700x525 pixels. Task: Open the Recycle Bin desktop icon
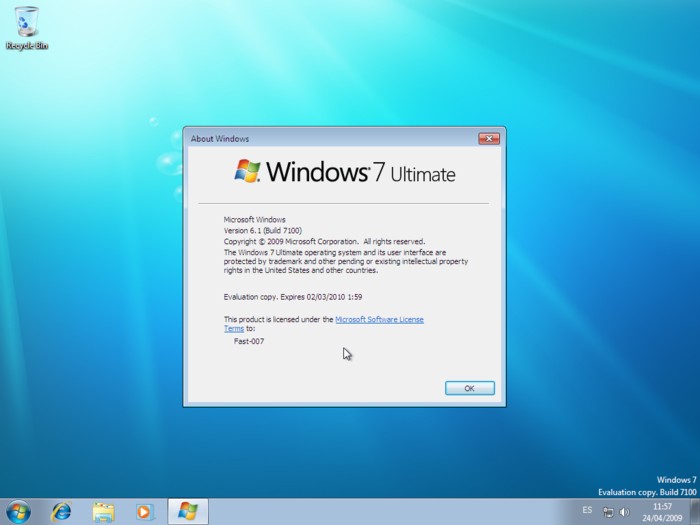tap(27, 28)
